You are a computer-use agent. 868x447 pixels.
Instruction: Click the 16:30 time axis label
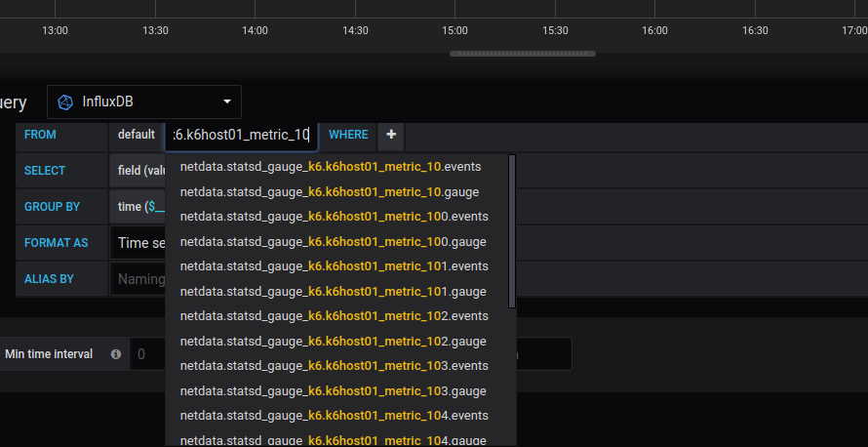tap(755, 30)
